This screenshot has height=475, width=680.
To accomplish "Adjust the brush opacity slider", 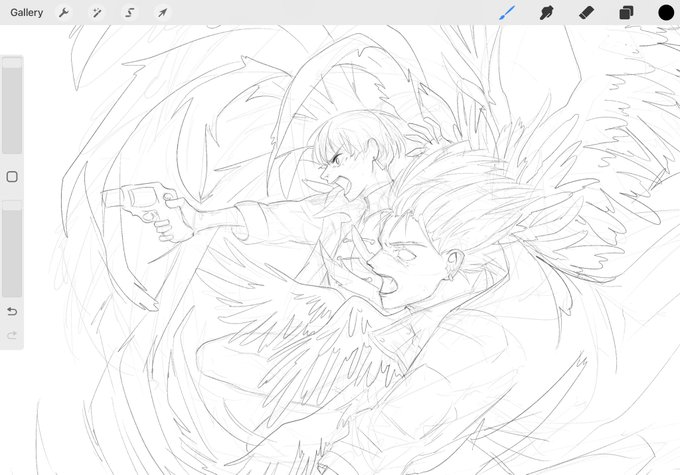I will [12, 249].
